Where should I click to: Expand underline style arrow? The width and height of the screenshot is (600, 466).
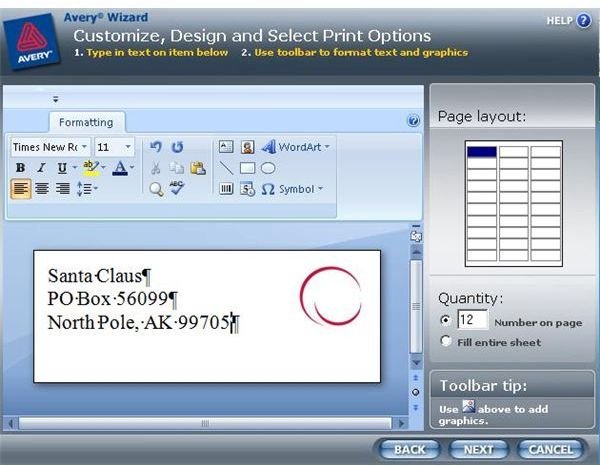[74, 168]
